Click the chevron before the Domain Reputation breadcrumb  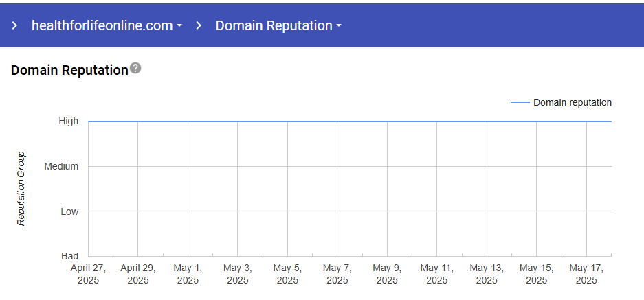199,26
